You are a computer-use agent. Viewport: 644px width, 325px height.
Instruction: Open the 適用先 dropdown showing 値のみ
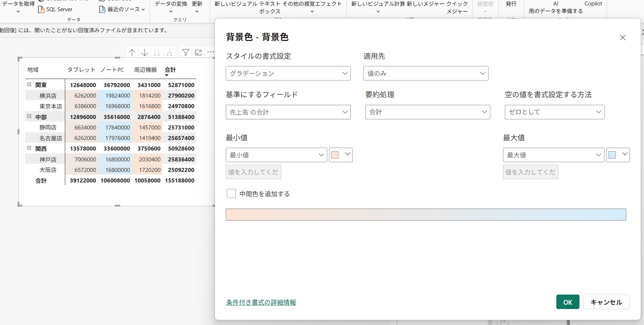[x=426, y=73]
